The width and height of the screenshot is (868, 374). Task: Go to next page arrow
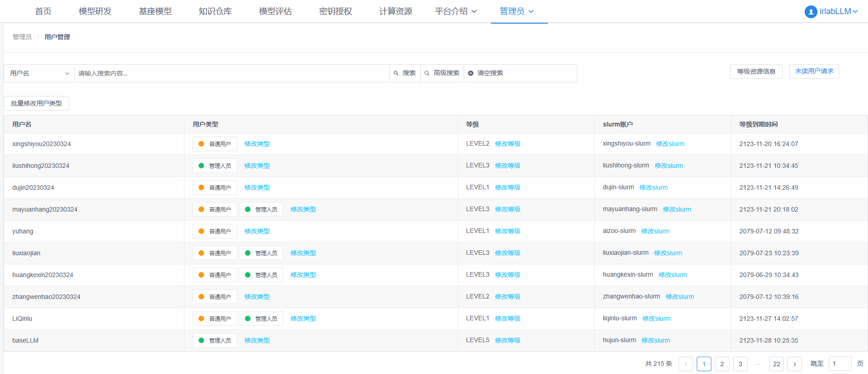[795, 364]
